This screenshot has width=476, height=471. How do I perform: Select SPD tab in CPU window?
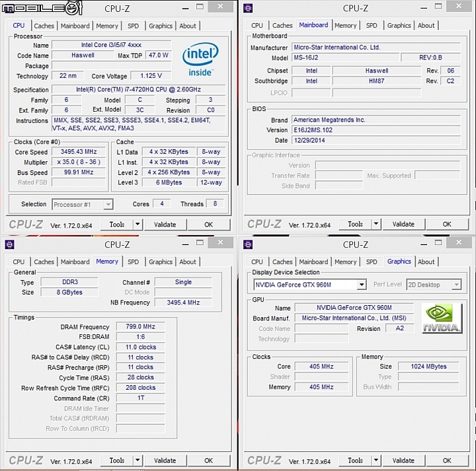(133, 26)
